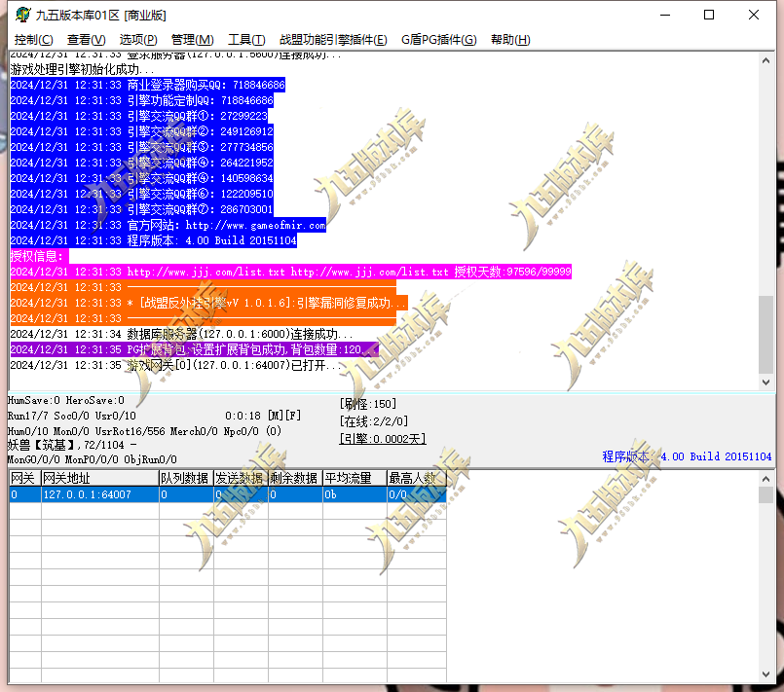This screenshot has height=692, width=784.
Task: Click log line 程序版本: 4.00 Build 20151104
Action: click(154, 240)
